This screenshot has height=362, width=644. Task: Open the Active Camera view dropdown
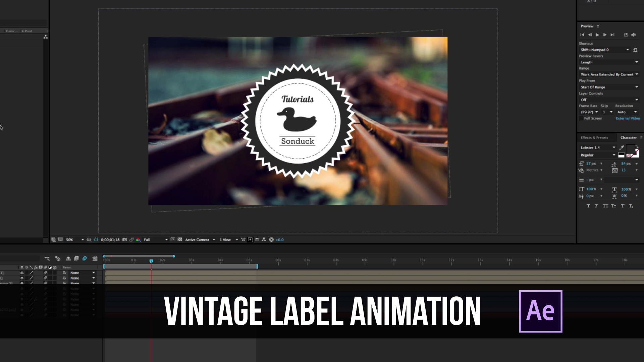(x=198, y=240)
